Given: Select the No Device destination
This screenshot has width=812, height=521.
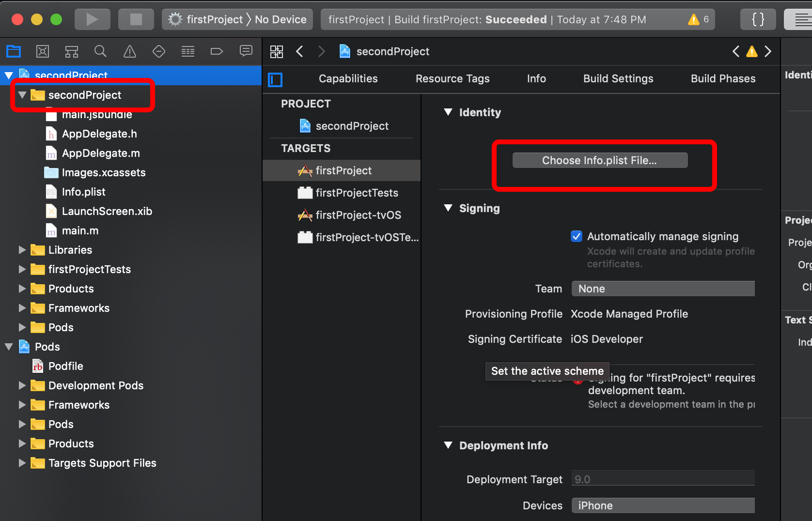Looking at the screenshot, I should (281, 19).
